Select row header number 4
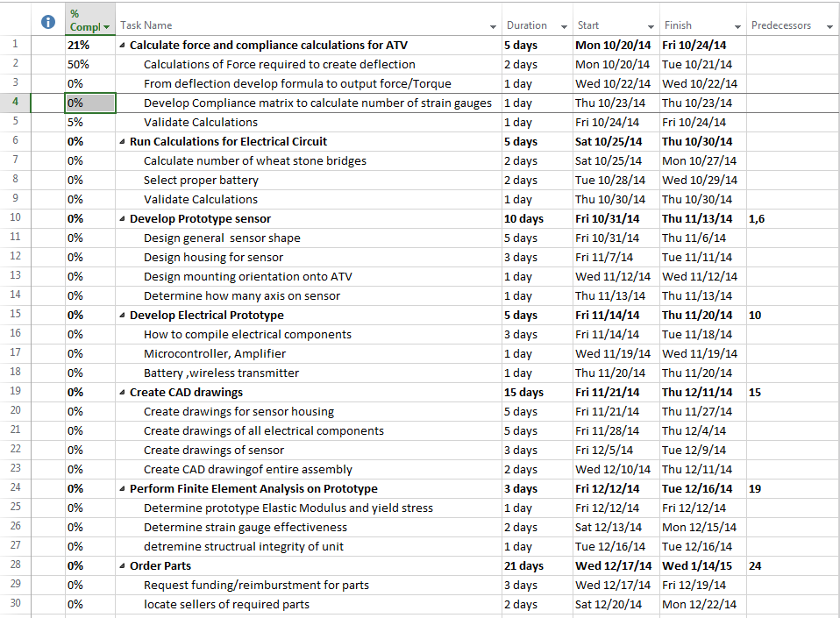Image resolution: width=840 pixels, height=618 pixels. pyautogui.click(x=16, y=103)
